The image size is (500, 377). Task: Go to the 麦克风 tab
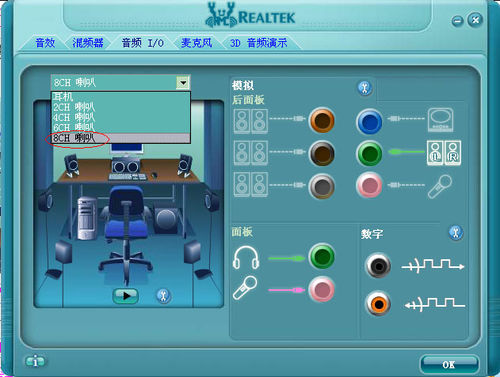[x=196, y=43]
